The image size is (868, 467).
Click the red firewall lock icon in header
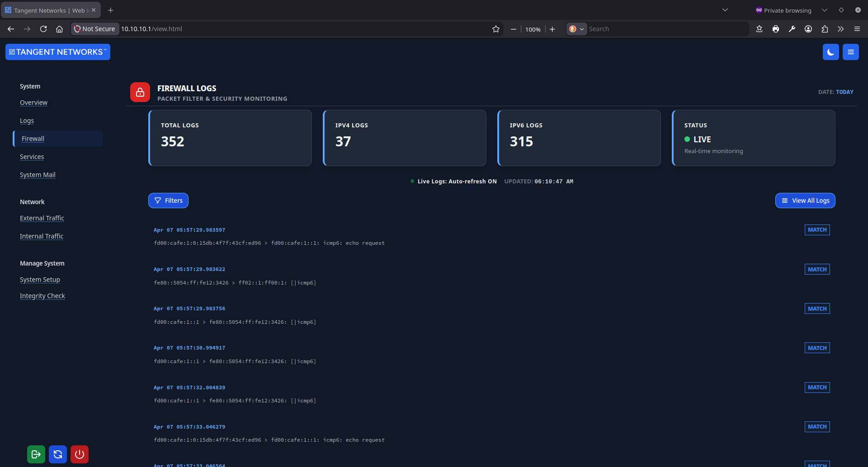pos(140,92)
